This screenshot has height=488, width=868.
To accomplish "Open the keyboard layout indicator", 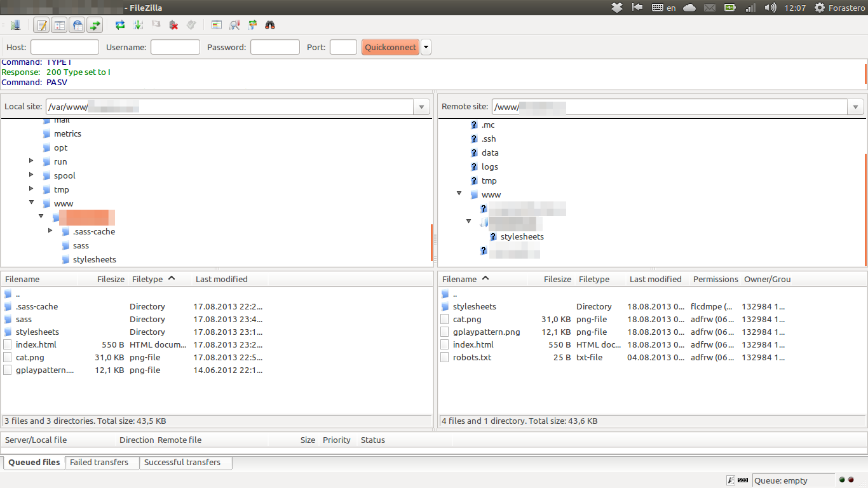I will pos(664,8).
